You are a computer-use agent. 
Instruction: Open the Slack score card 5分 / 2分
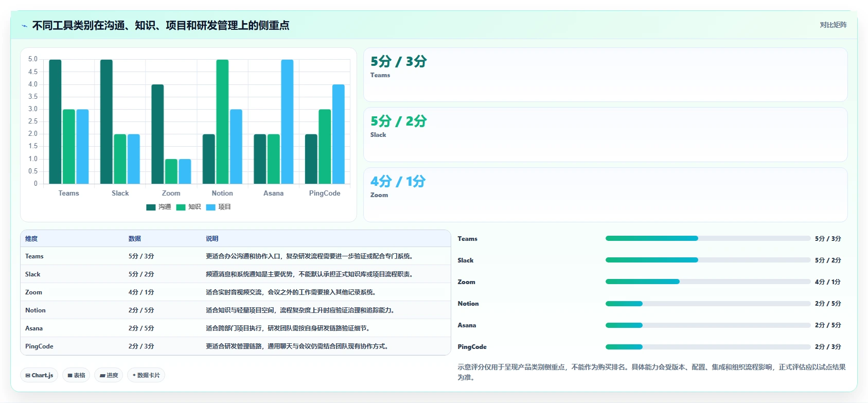pos(605,134)
